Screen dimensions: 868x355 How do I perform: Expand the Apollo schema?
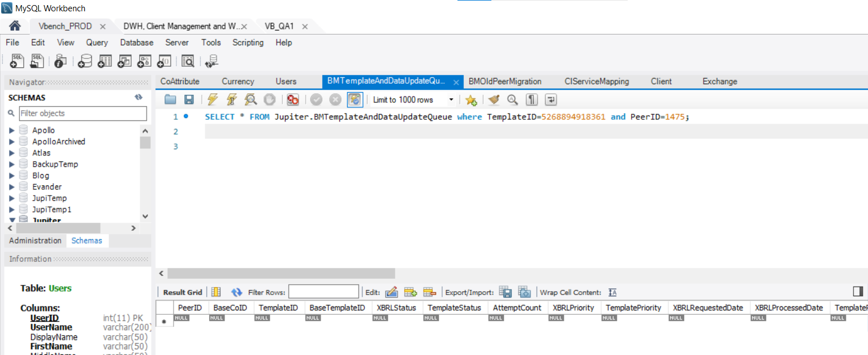click(12, 131)
